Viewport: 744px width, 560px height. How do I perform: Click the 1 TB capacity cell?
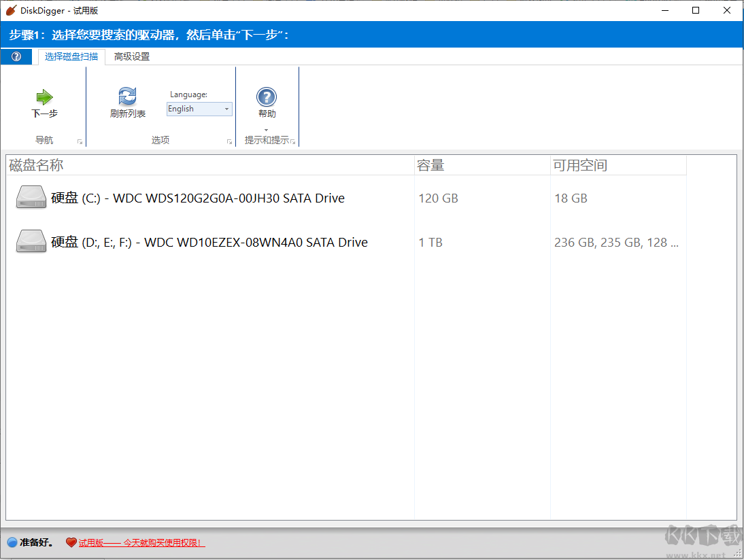430,243
